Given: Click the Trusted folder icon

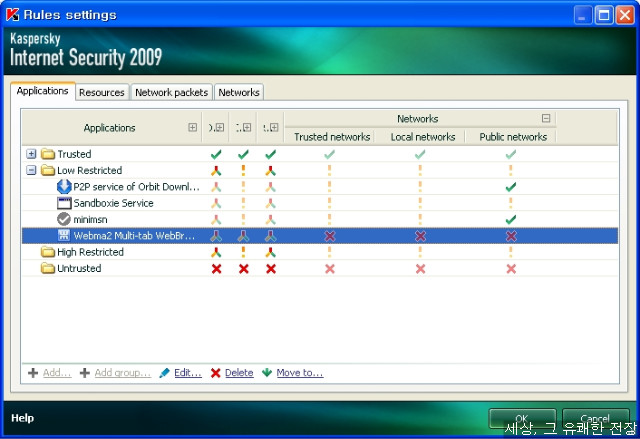Looking at the screenshot, I should tap(48, 154).
